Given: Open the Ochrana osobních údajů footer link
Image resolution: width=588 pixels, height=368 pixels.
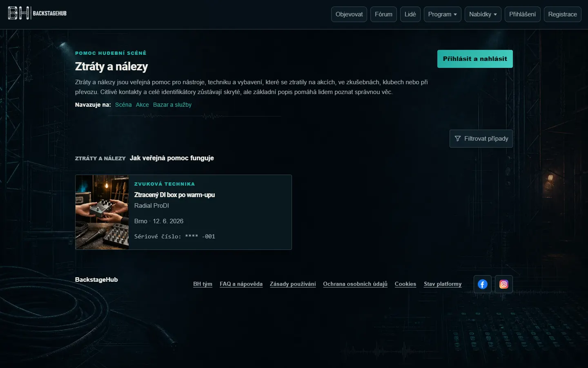Looking at the screenshot, I should pyautogui.click(x=355, y=284).
